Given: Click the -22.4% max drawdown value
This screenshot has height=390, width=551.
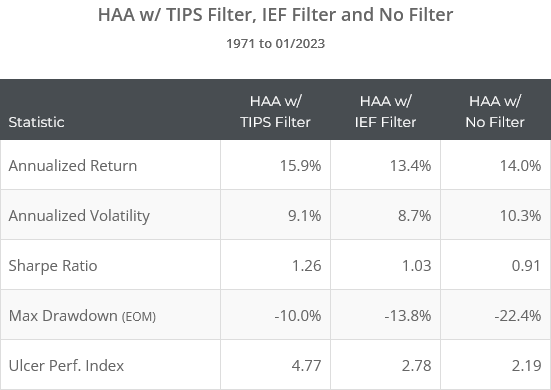Looking at the screenshot, I should coord(518,316).
